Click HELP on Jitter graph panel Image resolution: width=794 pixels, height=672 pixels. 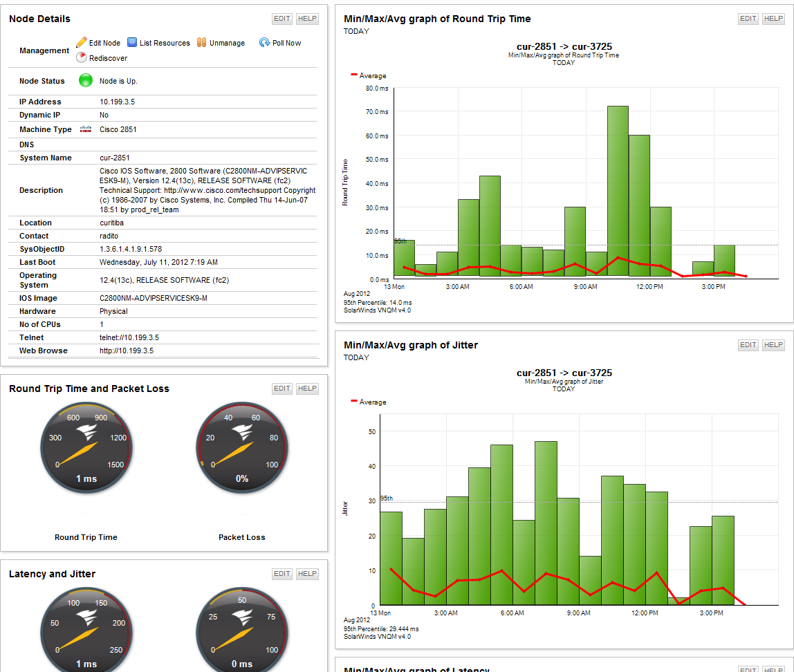pos(773,345)
